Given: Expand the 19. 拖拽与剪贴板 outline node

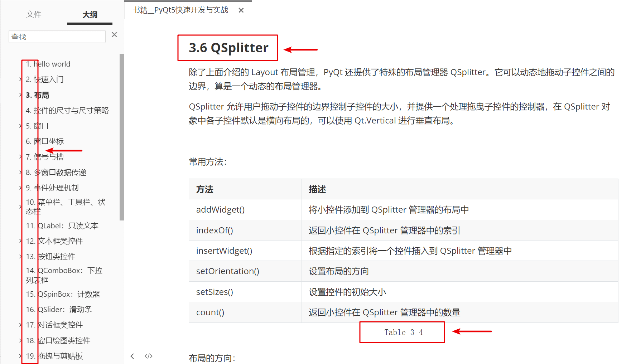Looking at the screenshot, I should pos(20,356).
